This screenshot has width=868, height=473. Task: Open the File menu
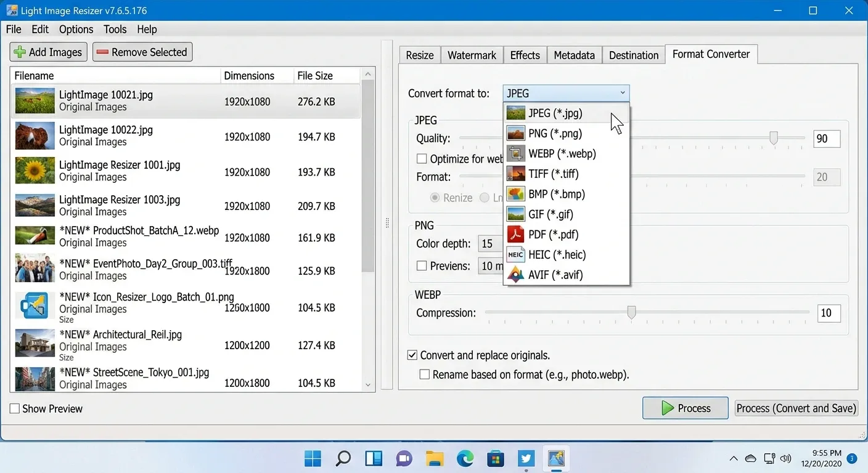(x=14, y=30)
